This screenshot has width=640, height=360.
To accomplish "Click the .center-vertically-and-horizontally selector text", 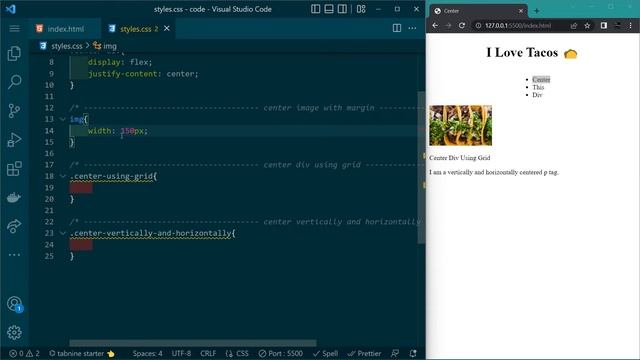I will coord(152,233).
